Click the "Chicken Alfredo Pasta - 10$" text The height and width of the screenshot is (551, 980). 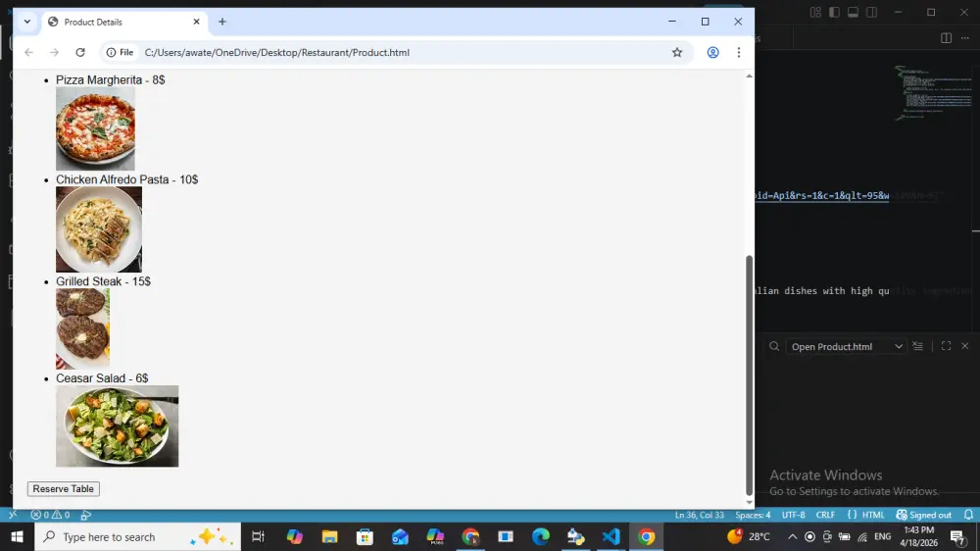point(126,179)
